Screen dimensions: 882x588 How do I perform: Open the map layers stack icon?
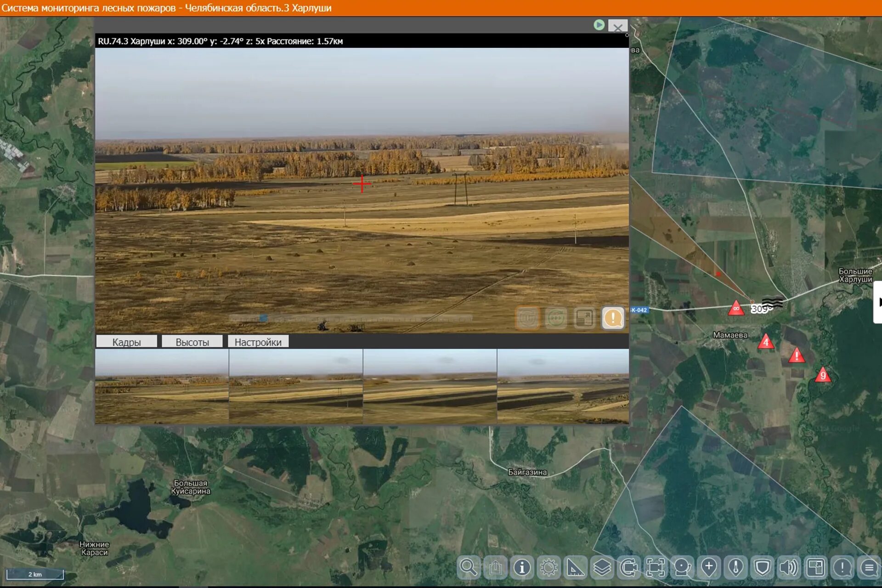(x=602, y=568)
